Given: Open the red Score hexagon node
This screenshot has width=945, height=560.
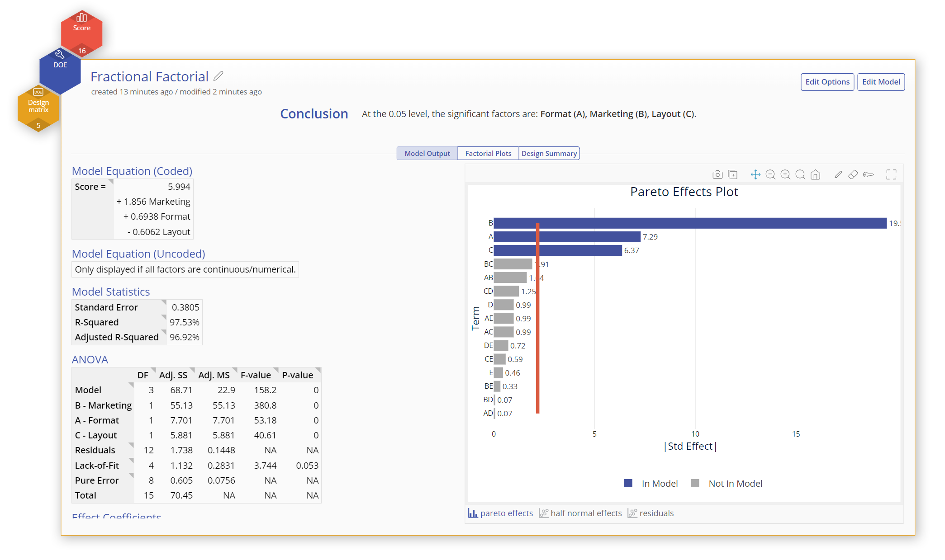Looking at the screenshot, I should (x=82, y=32).
